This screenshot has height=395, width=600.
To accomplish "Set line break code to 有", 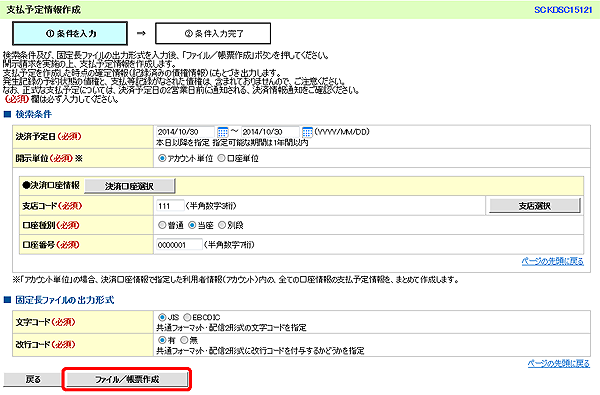I will pos(162,340).
